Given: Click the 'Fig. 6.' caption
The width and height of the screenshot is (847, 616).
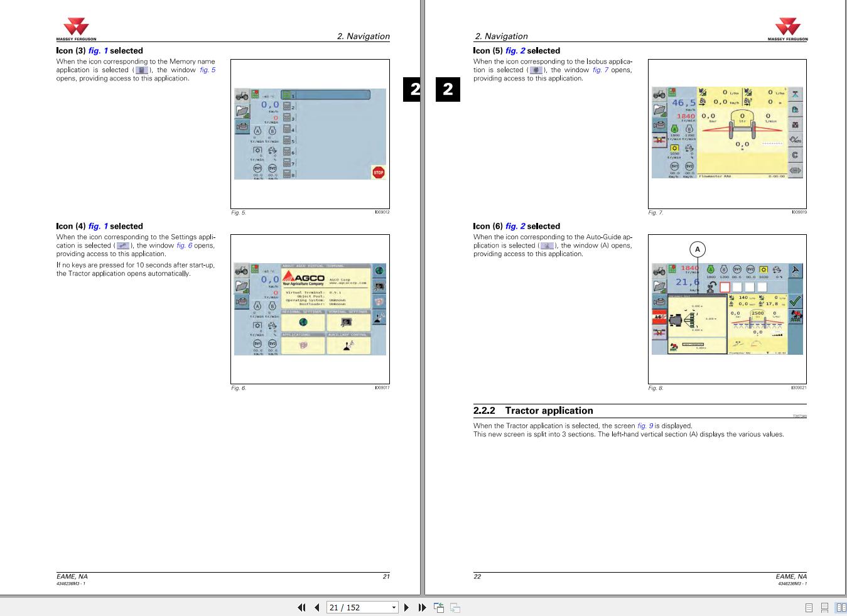Looking at the screenshot, I should coord(239,388).
